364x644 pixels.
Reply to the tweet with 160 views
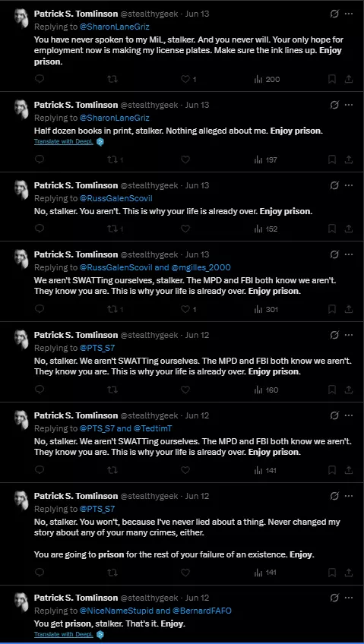pos(39,390)
